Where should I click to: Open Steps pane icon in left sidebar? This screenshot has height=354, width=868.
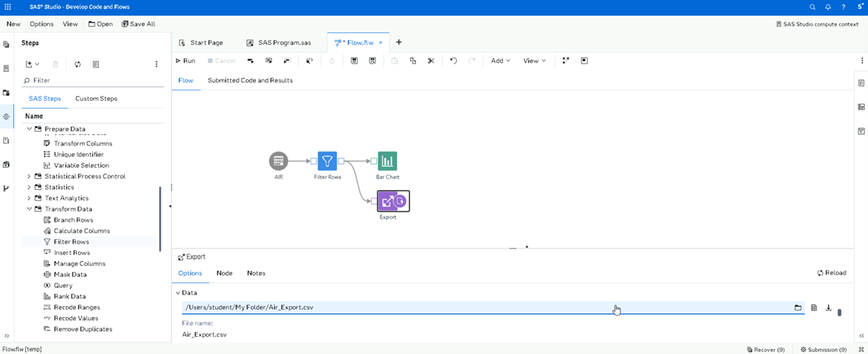[x=6, y=116]
